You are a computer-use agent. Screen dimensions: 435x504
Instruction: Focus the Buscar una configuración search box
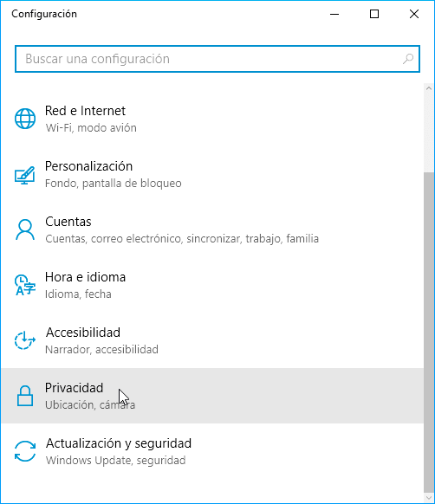coord(217,59)
